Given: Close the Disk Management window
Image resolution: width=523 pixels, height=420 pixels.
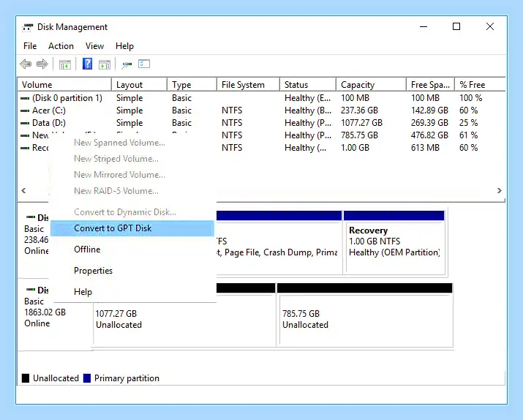Looking at the screenshot, I should click(490, 26).
